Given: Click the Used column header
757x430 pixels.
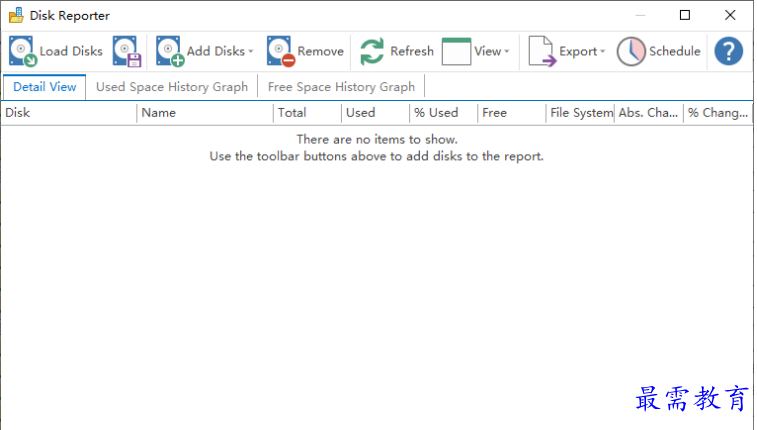Looking at the screenshot, I should click(x=376, y=113).
